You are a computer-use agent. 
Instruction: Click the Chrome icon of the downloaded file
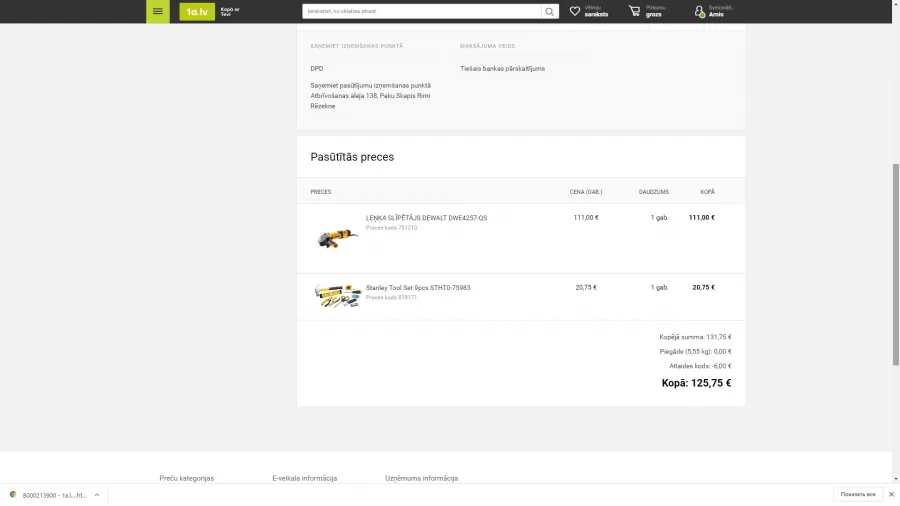[13, 495]
